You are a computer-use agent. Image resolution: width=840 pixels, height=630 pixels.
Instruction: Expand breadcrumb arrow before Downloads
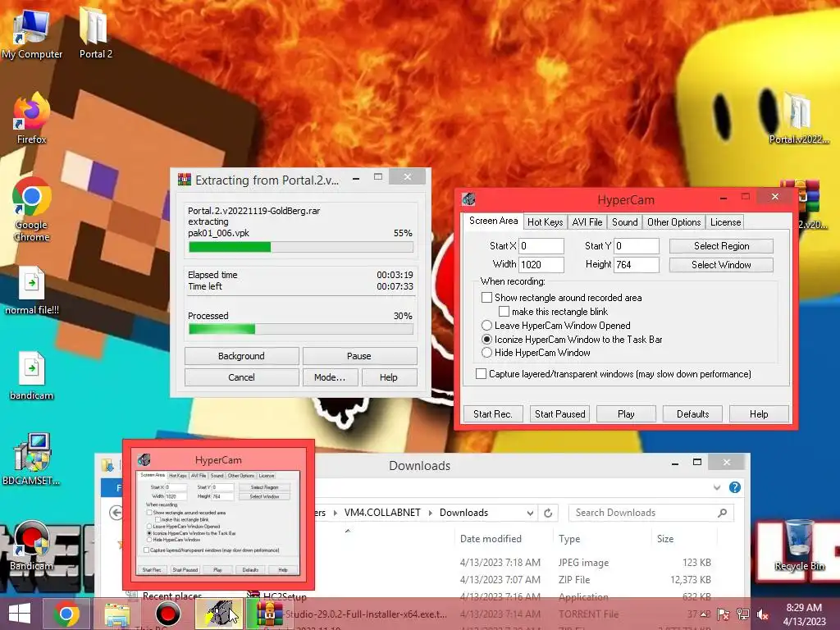pyautogui.click(x=430, y=513)
